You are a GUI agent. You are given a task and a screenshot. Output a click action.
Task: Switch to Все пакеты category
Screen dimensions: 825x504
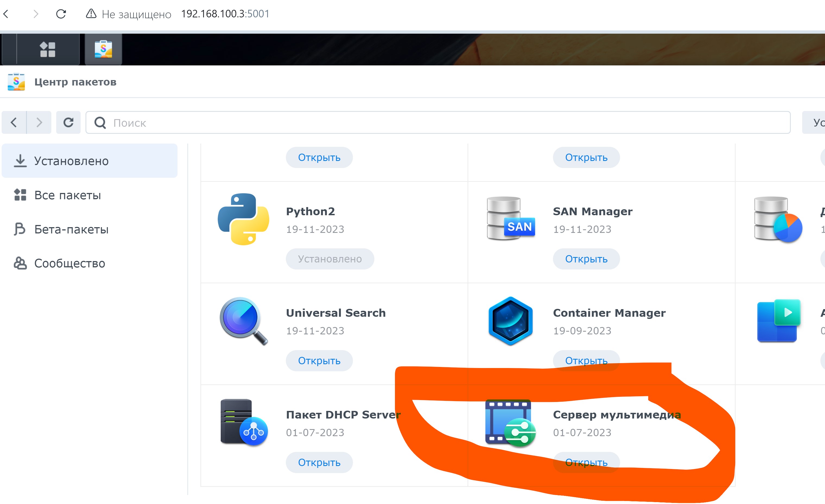coord(67,195)
